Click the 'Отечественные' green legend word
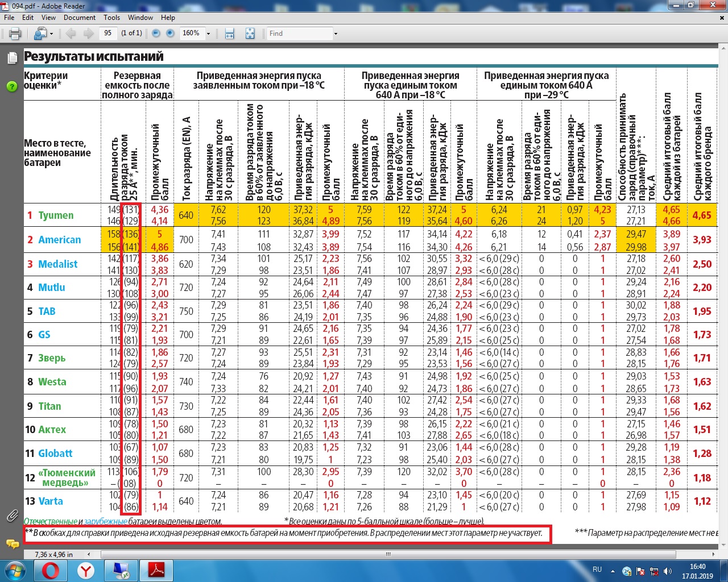The height and width of the screenshot is (582, 728). tap(50, 521)
